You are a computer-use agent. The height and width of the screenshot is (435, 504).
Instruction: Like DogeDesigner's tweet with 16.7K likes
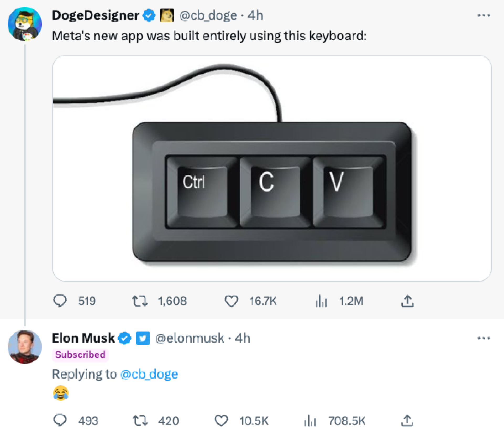click(231, 301)
